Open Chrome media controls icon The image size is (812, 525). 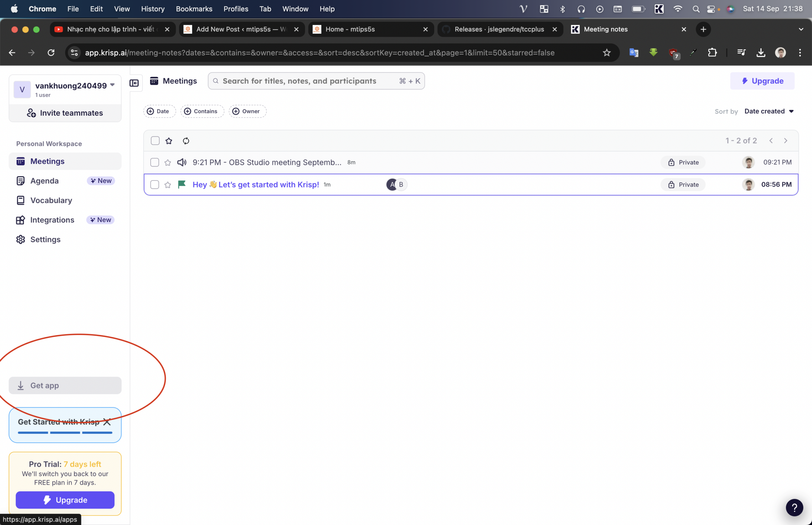(741, 53)
